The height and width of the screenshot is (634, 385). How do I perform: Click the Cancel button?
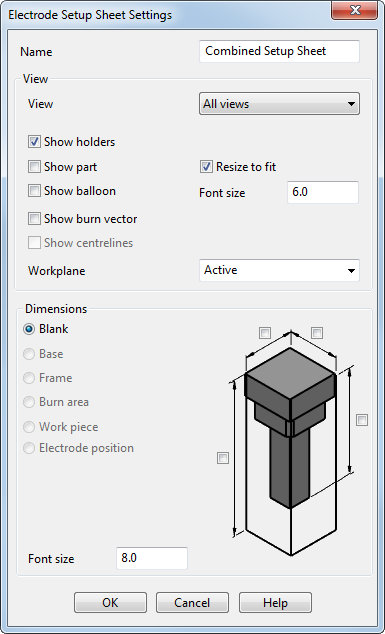tap(192, 603)
